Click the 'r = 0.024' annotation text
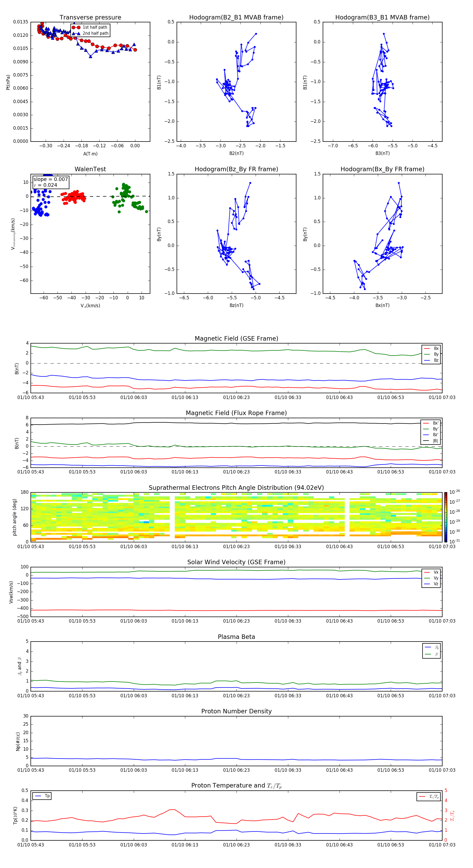Screen dimensions: 473x868 tap(45, 185)
